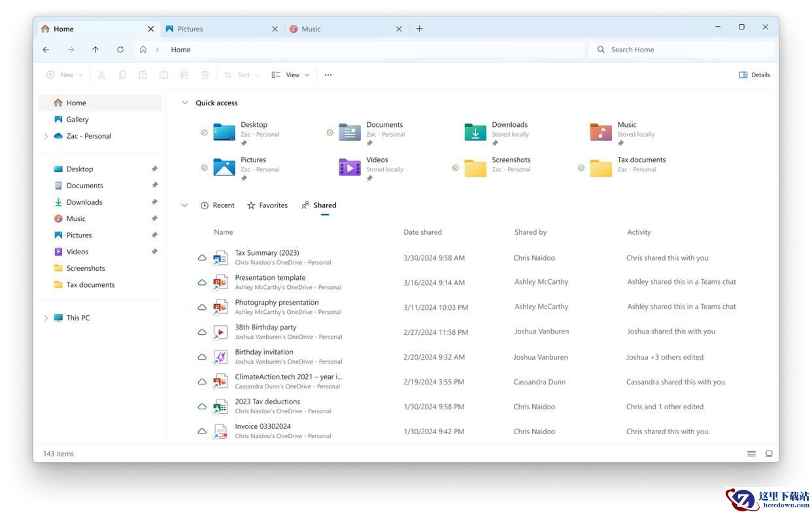Viewport: 812px width, 512px height.
Task: Collapse the Quick access section
Action: tap(185, 103)
